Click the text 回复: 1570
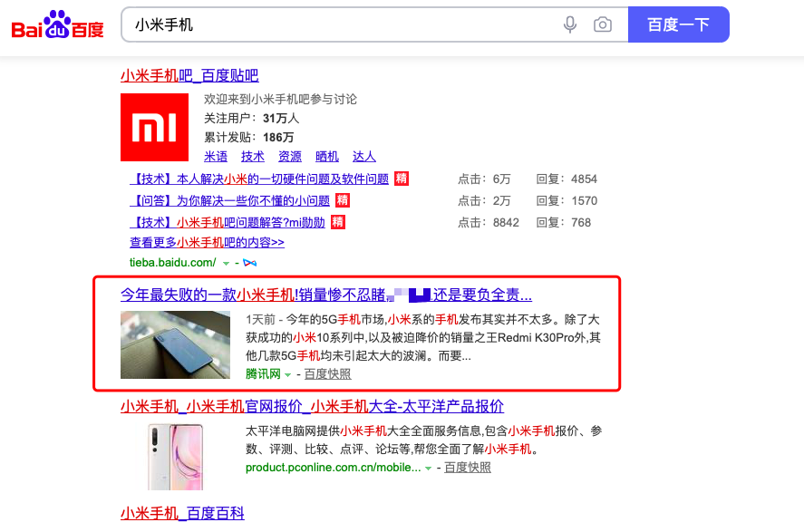Screen dimensions: 804x532 (x=567, y=200)
